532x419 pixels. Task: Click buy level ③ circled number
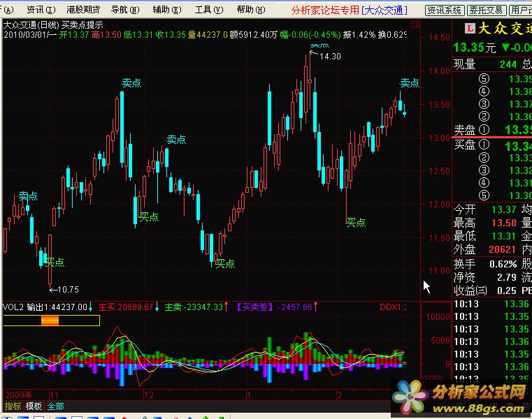[x=484, y=170]
